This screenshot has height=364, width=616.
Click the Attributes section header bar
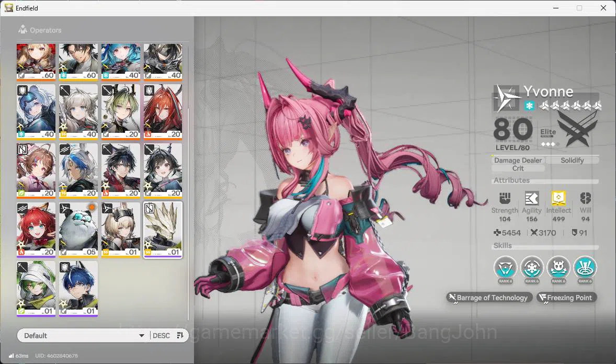pos(545,180)
